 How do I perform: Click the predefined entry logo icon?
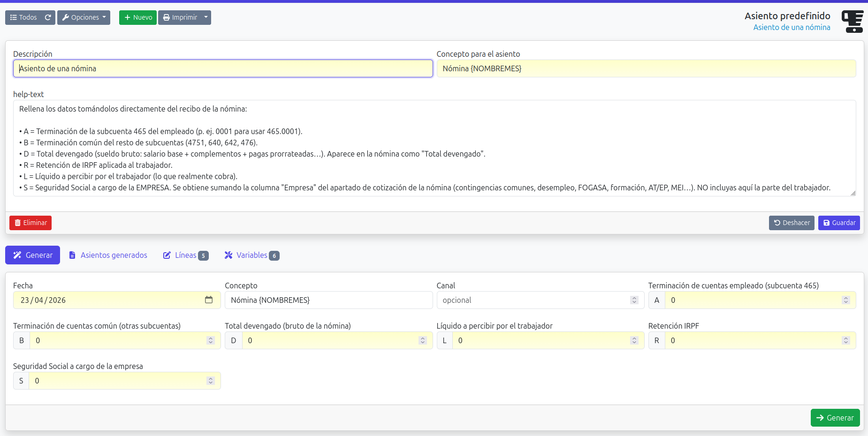[852, 21]
